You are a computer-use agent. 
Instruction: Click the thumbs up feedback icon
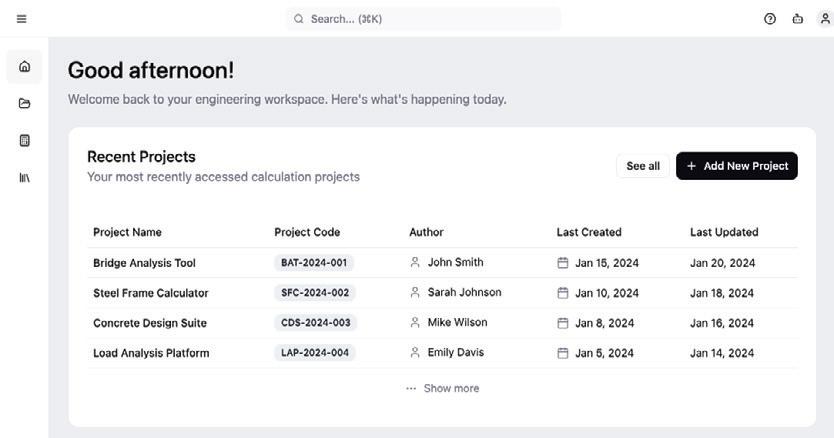[x=798, y=19]
